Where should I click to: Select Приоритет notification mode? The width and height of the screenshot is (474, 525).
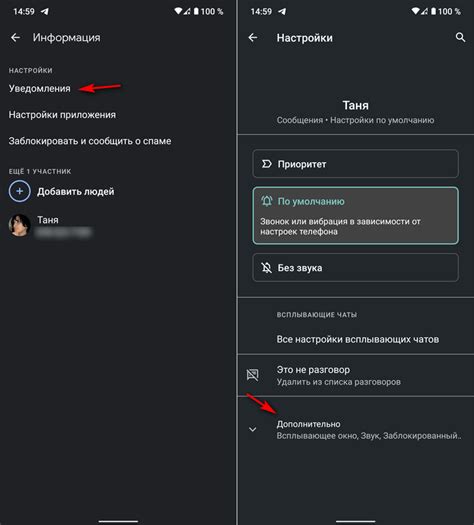pyautogui.click(x=356, y=164)
